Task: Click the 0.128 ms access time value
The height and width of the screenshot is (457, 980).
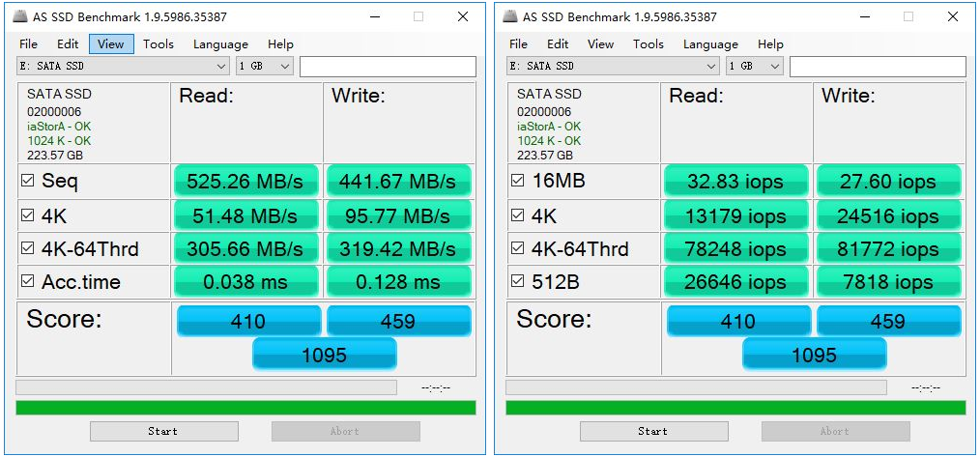Action: pyautogui.click(x=398, y=281)
